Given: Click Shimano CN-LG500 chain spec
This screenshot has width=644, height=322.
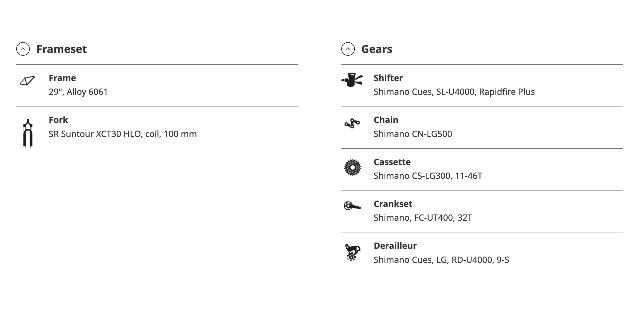Looking at the screenshot, I should [413, 134].
